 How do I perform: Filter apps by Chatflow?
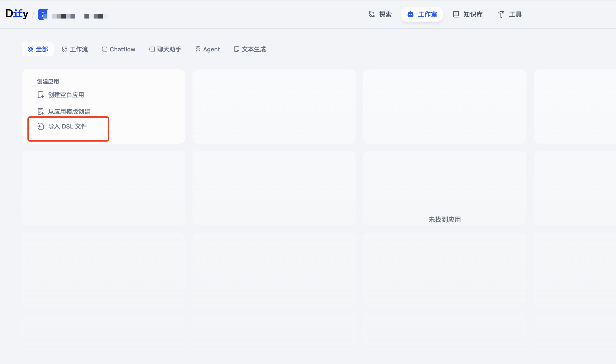click(x=119, y=49)
